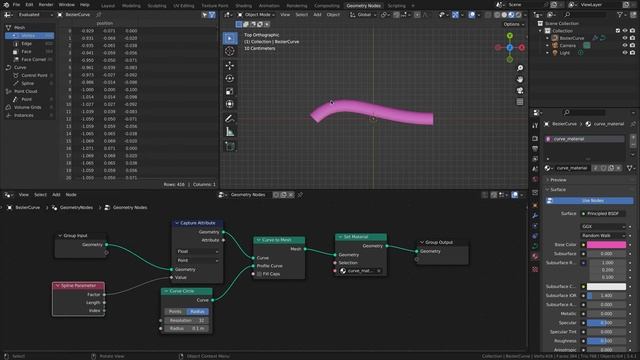Open the Object Mode dropdown
The height and width of the screenshot is (360, 640).
[x=256, y=15]
